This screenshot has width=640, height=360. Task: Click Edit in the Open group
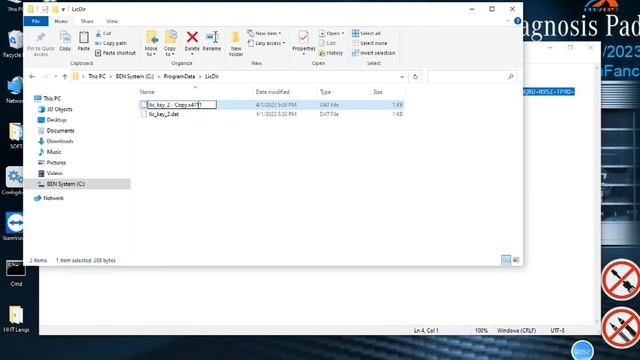[x=327, y=43]
